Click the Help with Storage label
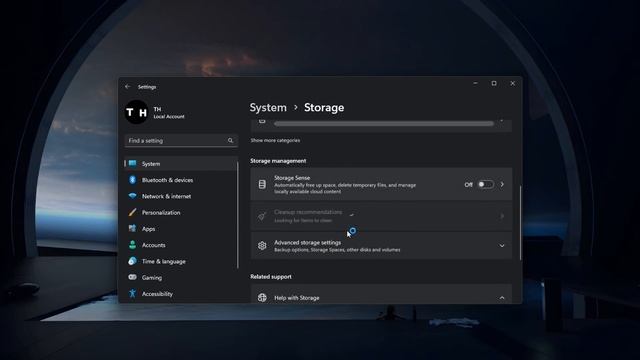 297,298
